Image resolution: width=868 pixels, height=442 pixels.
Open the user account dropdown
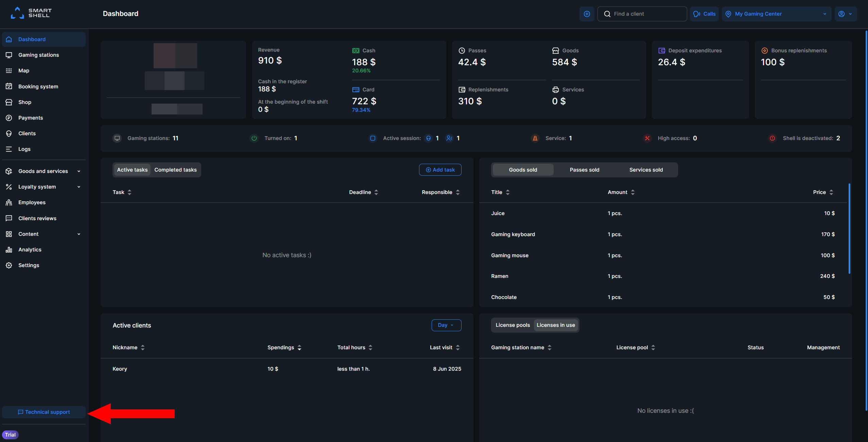point(845,14)
